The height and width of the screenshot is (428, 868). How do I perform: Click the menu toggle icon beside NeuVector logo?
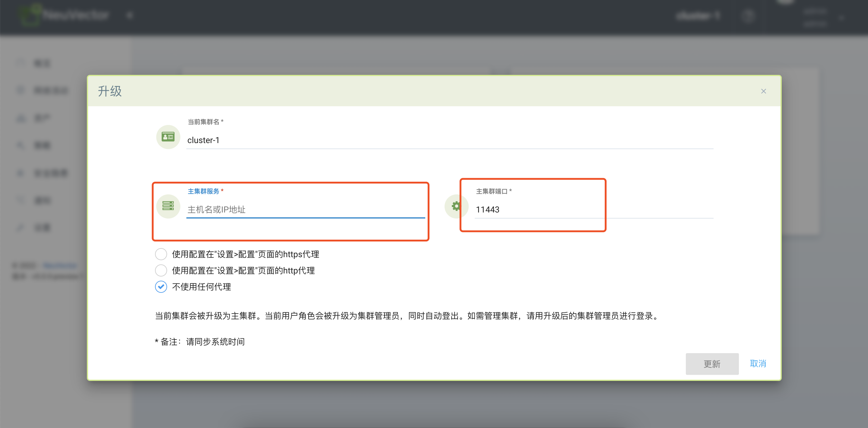tap(130, 15)
